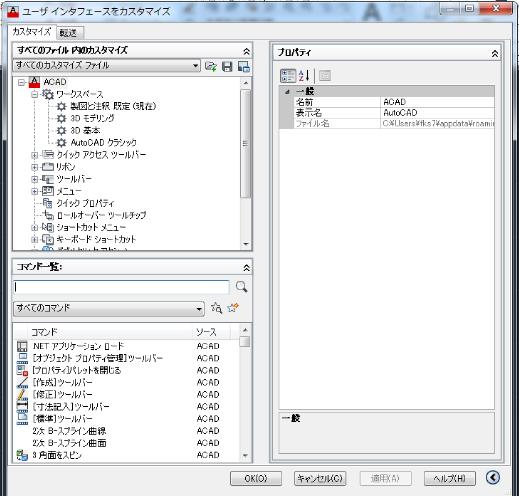Expand the リボン tree node
Image resolution: width=519 pixels, height=496 pixels.
tap(34, 167)
